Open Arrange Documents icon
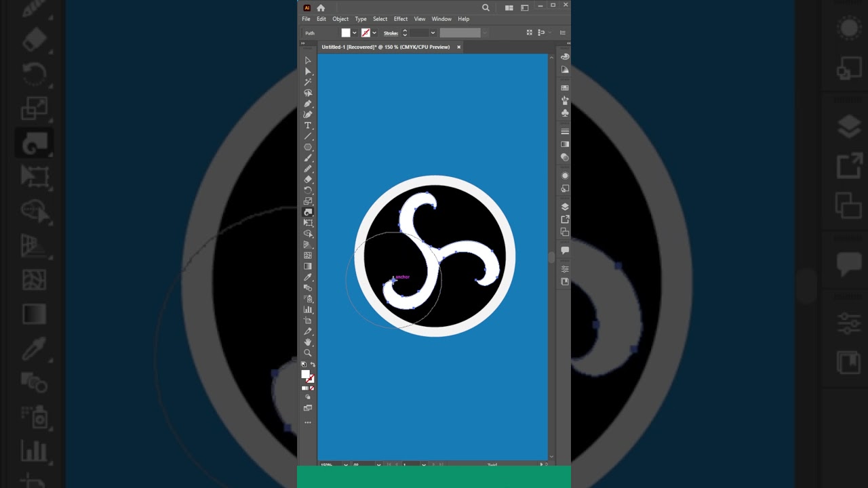The width and height of the screenshot is (868, 488). click(x=509, y=7)
